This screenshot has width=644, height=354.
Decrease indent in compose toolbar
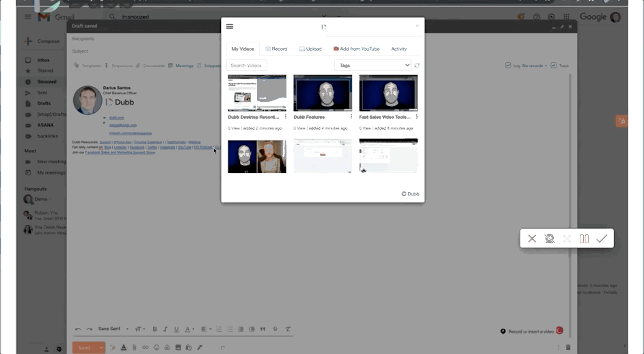[241, 329]
